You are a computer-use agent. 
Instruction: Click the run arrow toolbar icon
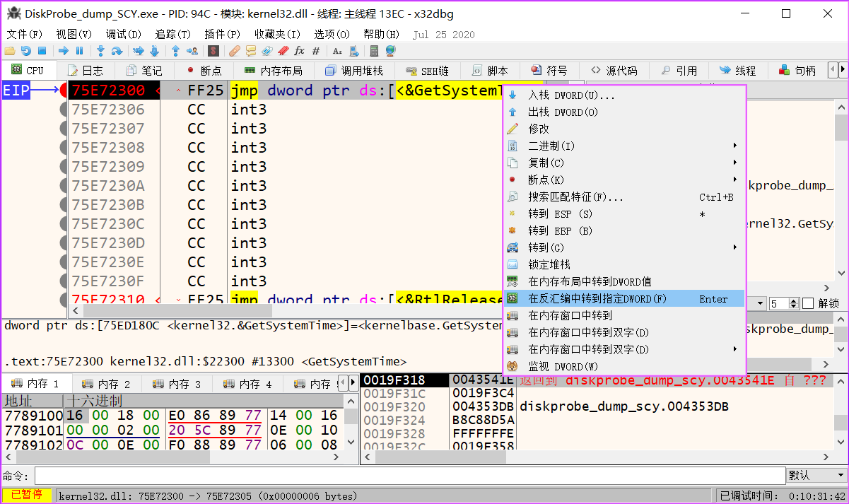[64, 51]
